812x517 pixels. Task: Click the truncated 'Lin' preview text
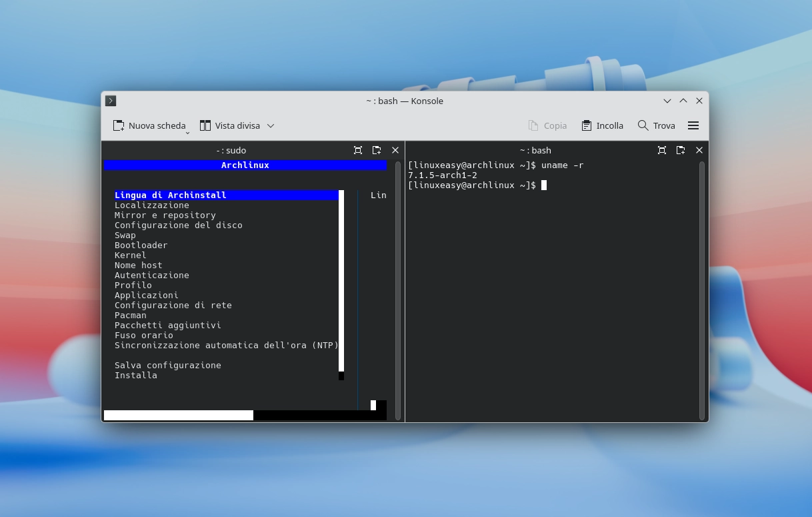tap(379, 195)
